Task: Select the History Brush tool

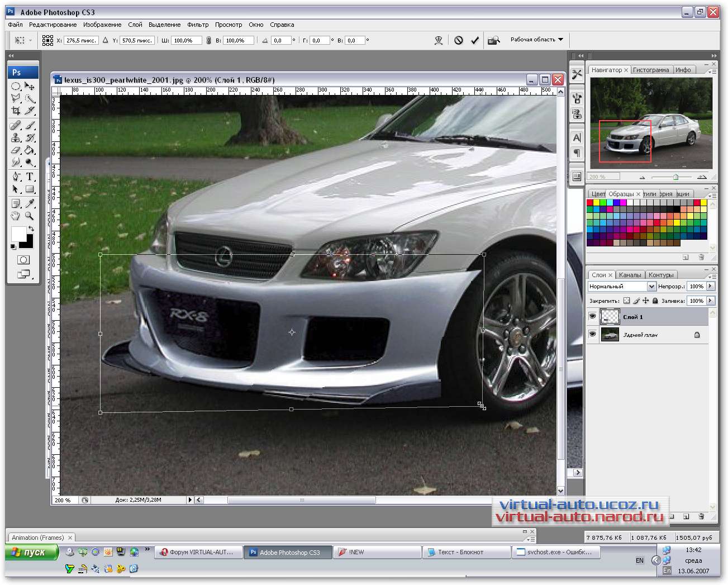Action: [30, 137]
